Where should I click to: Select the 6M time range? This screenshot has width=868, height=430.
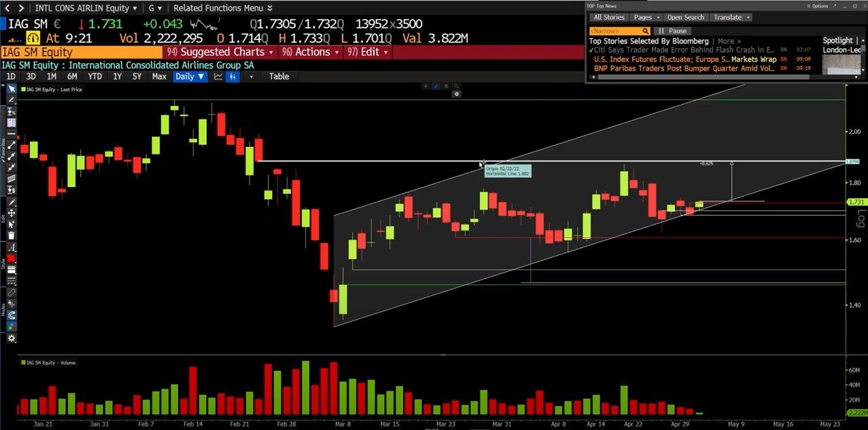tap(72, 77)
